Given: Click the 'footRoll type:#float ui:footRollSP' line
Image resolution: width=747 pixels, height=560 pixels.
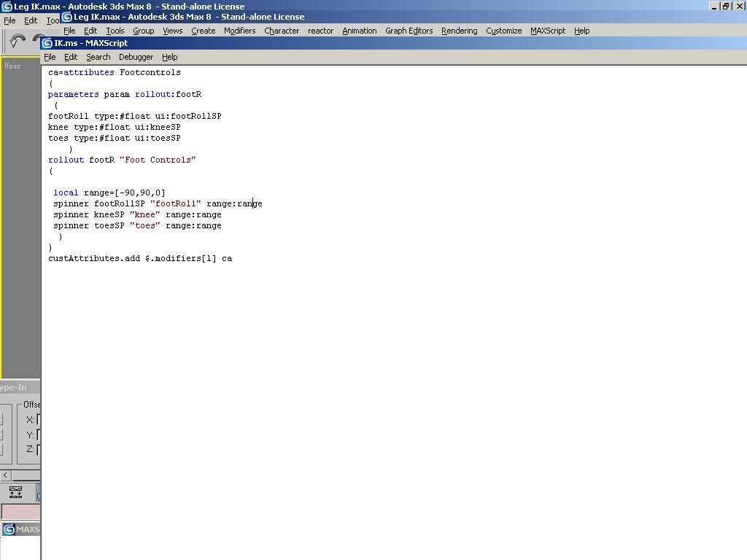Looking at the screenshot, I should pos(135,116).
